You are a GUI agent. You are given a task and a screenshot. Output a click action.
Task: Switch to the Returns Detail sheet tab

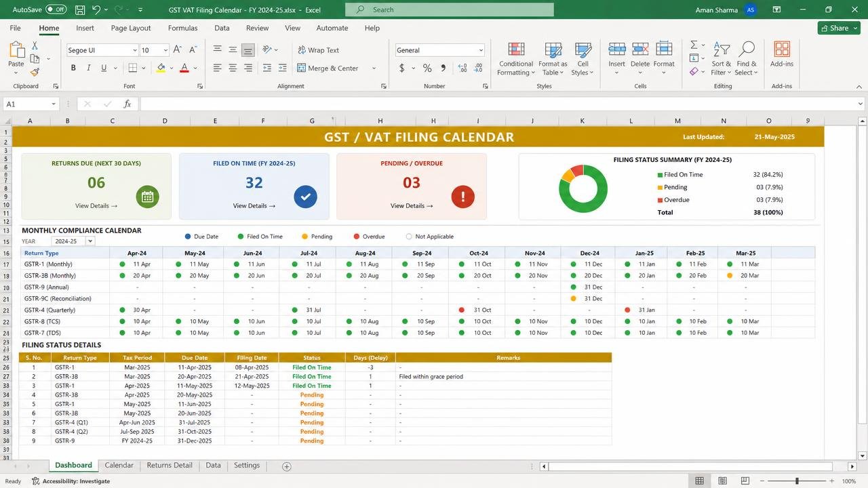(x=170, y=466)
